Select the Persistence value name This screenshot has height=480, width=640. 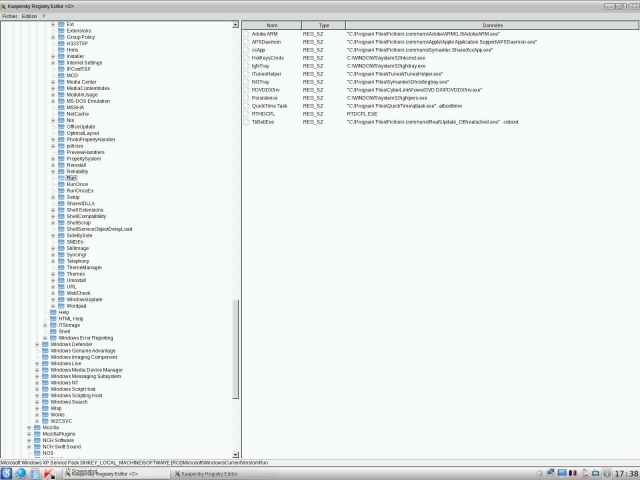pos(264,98)
